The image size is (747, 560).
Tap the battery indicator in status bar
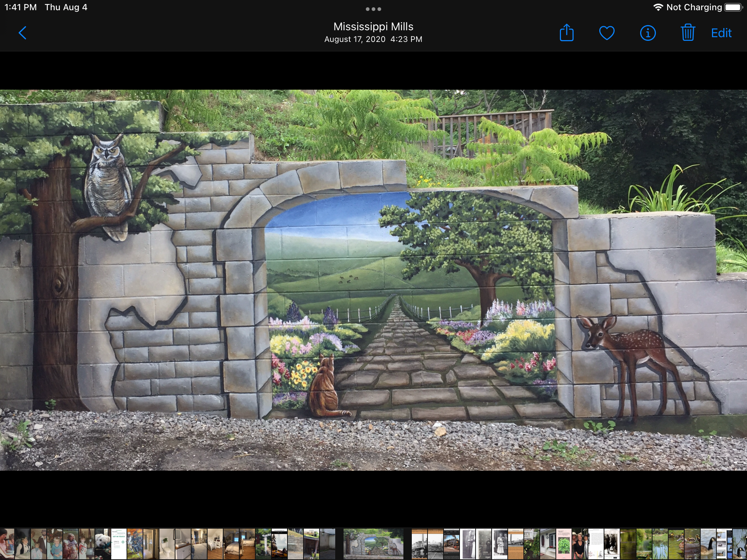pos(733,8)
